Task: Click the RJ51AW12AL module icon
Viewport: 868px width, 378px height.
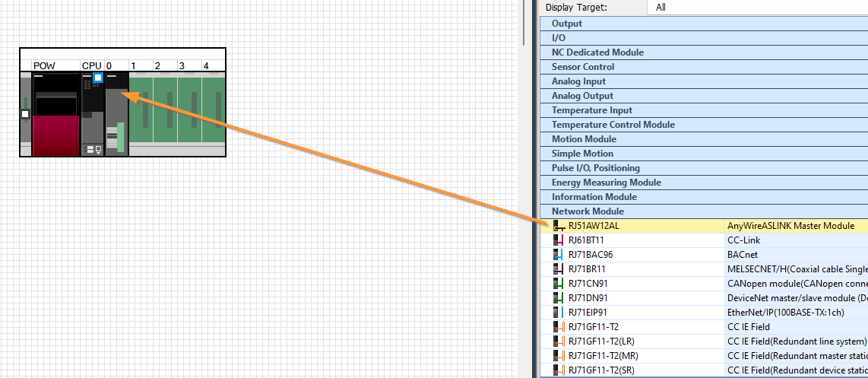Action: 561,226
